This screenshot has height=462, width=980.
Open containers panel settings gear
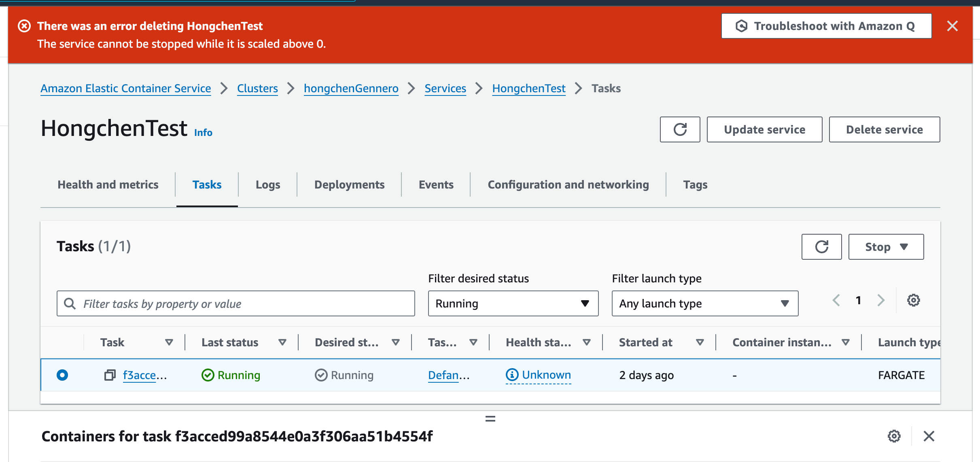pyautogui.click(x=894, y=436)
